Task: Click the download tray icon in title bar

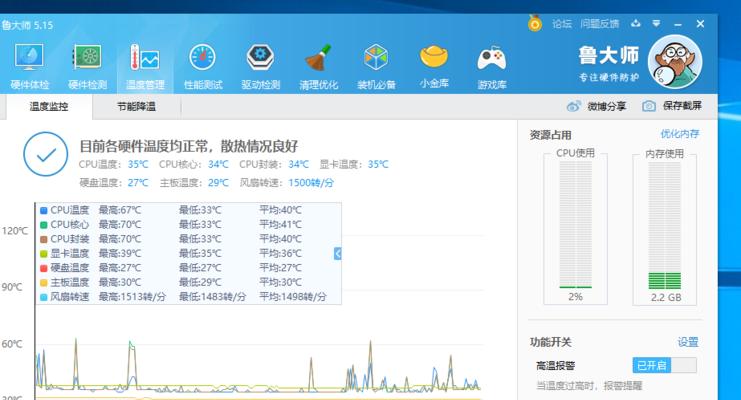Action: pos(636,23)
